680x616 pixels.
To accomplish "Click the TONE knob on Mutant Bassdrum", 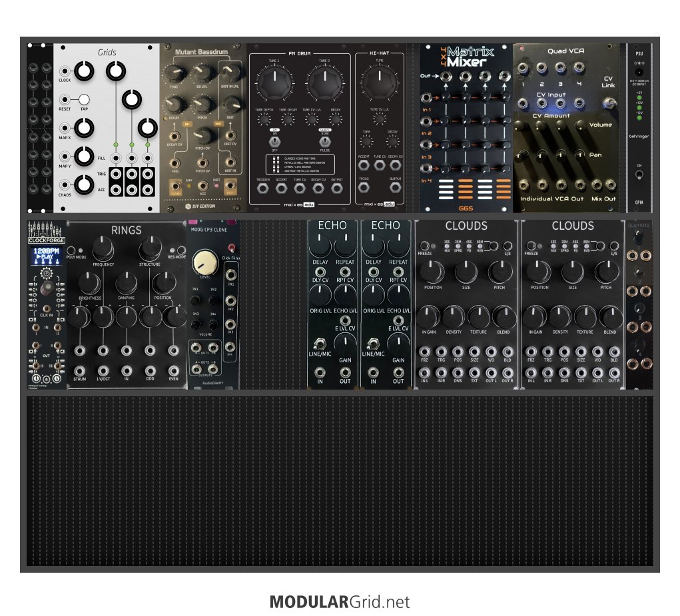I will pyautogui.click(x=174, y=74).
